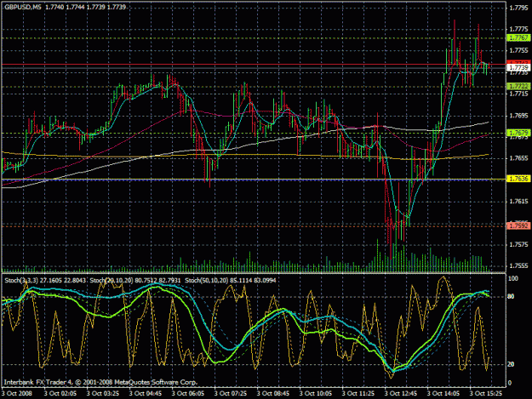Click the Interbank FX Trader 4 copyright text
Image resolution: width=532 pixels, height=399 pixels.
pyautogui.click(x=100, y=382)
